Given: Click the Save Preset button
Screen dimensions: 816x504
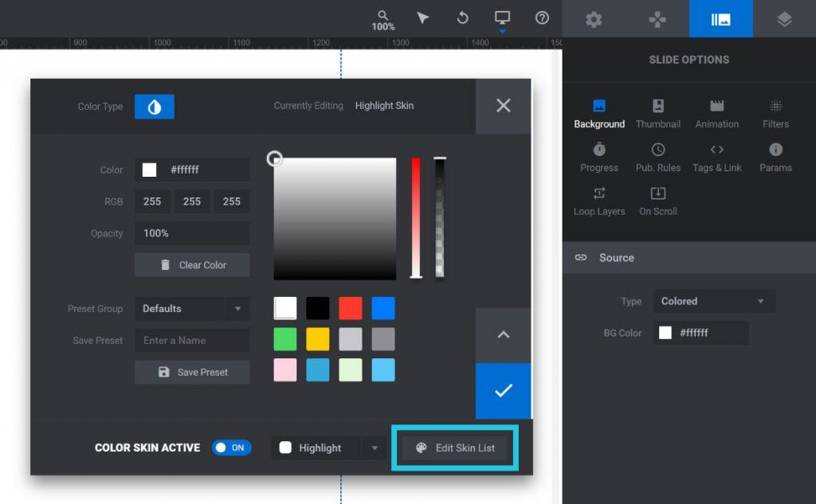Looking at the screenshot, I should [192, 372].
